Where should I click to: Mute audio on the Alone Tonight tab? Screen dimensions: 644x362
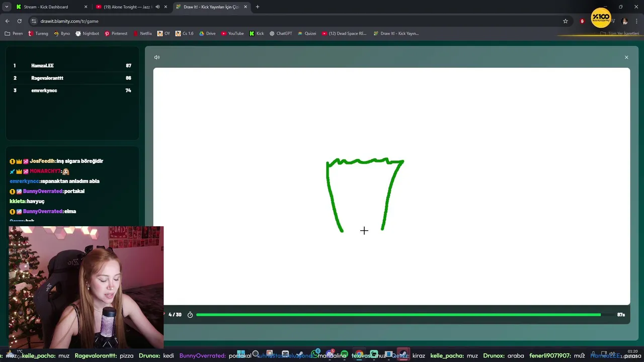point(157,7)
